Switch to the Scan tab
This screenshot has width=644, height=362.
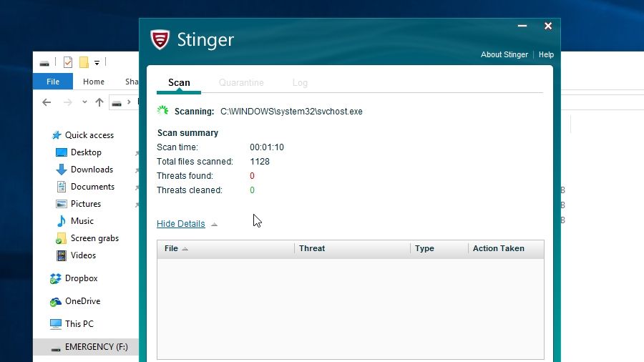point(179,82)
